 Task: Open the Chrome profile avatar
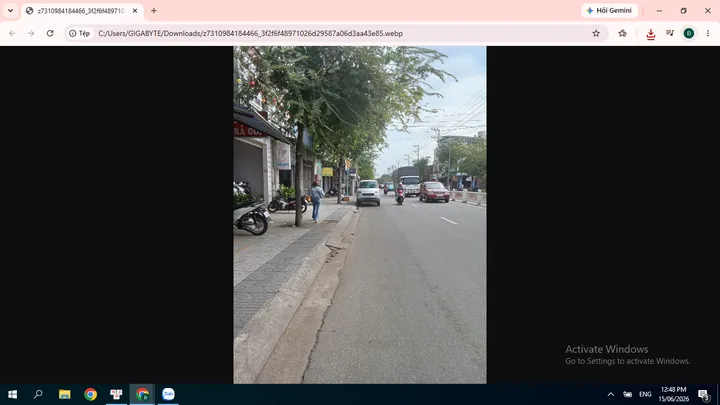[689, 34]
